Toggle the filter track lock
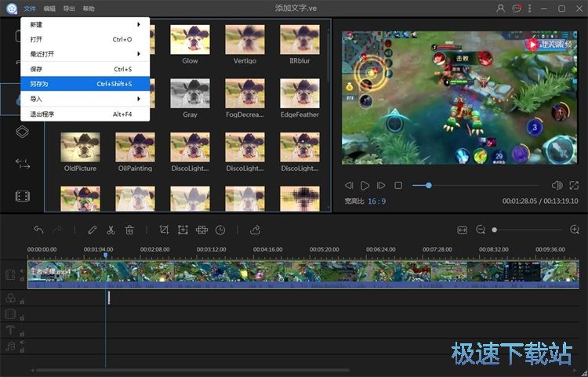 22,302
